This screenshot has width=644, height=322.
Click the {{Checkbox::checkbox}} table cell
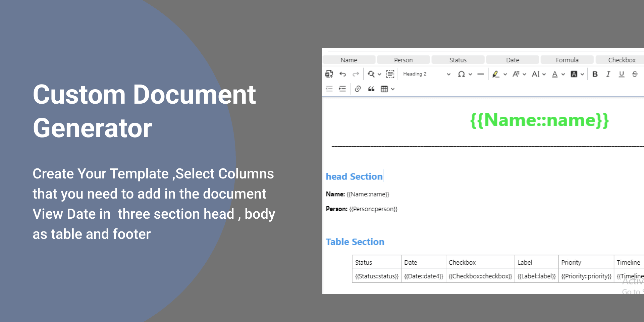coord(480,276)
